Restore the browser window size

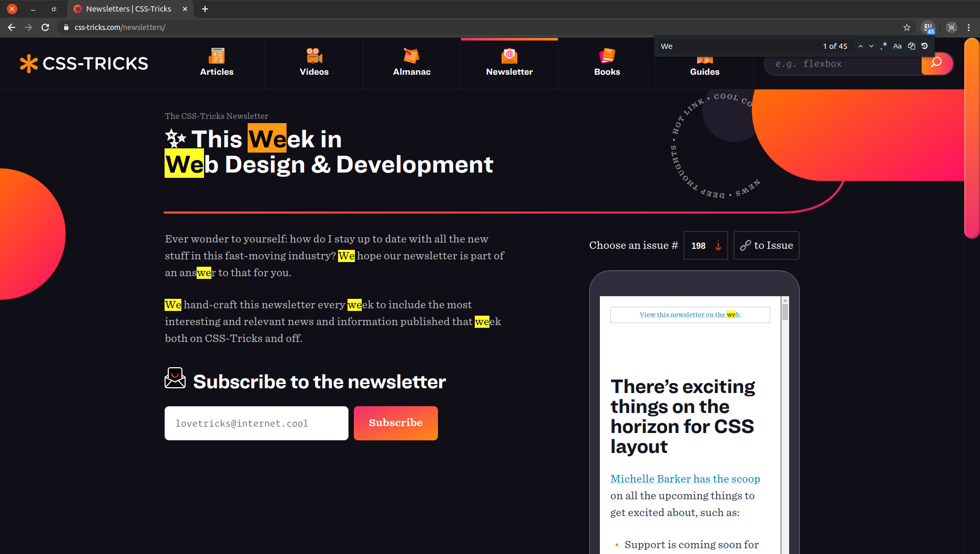point(54,9)
